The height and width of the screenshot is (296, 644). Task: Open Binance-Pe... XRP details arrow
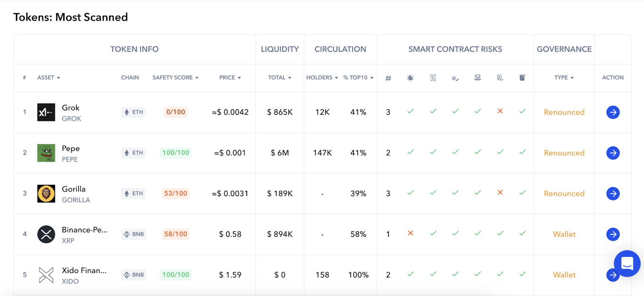pyautogui.click(x=613, y=234)
